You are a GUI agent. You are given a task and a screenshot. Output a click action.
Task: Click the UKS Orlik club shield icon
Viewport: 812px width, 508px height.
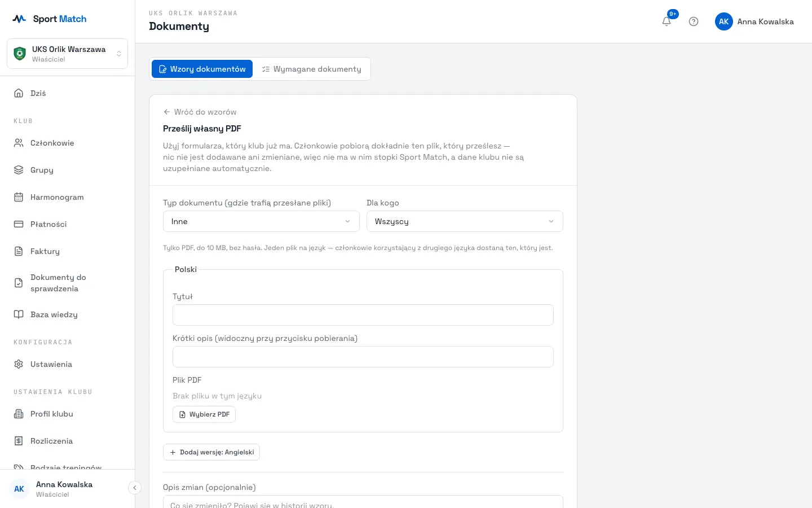[20, 54]
